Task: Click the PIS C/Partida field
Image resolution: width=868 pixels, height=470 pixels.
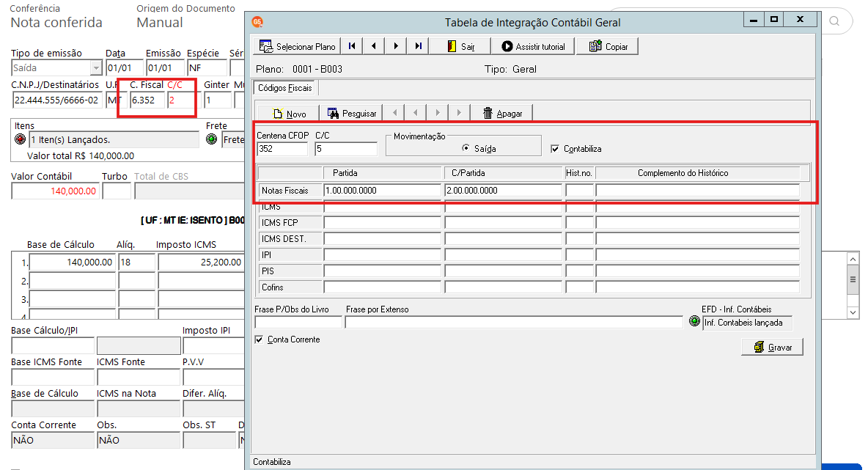Action: [x=503, y=271]
